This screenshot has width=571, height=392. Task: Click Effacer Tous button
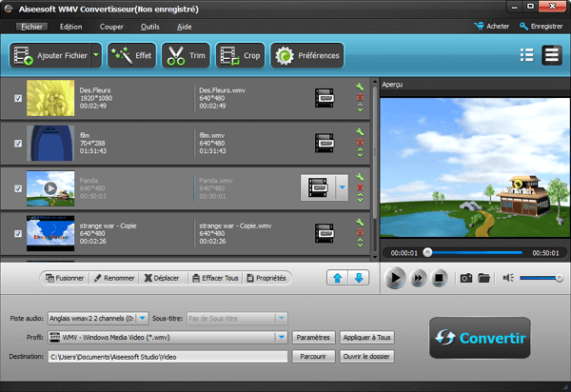(x=215, y=278)
